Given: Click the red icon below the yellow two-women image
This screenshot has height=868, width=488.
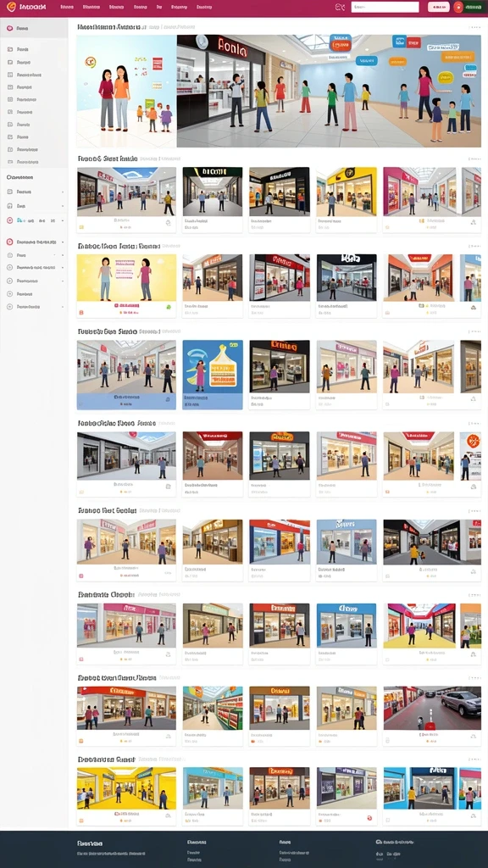Looking at the screenshot, I should (x=80, y=312).
